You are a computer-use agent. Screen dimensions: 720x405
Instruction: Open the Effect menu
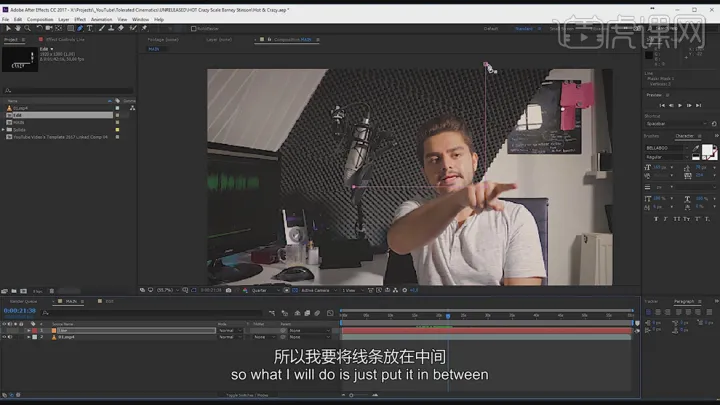click(x=80, y=19)
